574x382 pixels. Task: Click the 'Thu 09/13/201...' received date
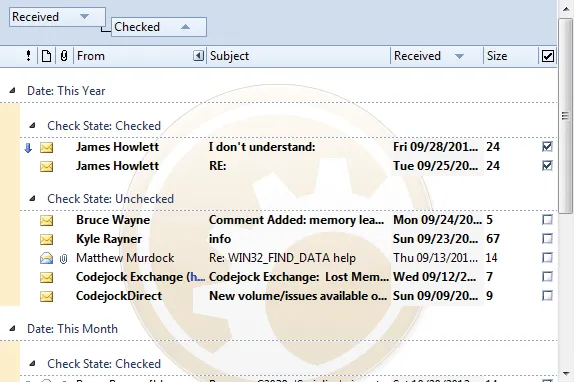pos(436,258)
